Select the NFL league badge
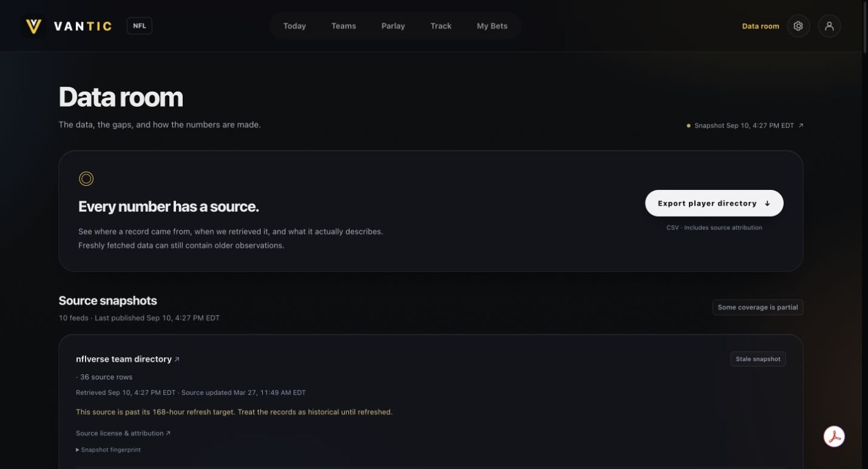 click(x=139, y=26)
